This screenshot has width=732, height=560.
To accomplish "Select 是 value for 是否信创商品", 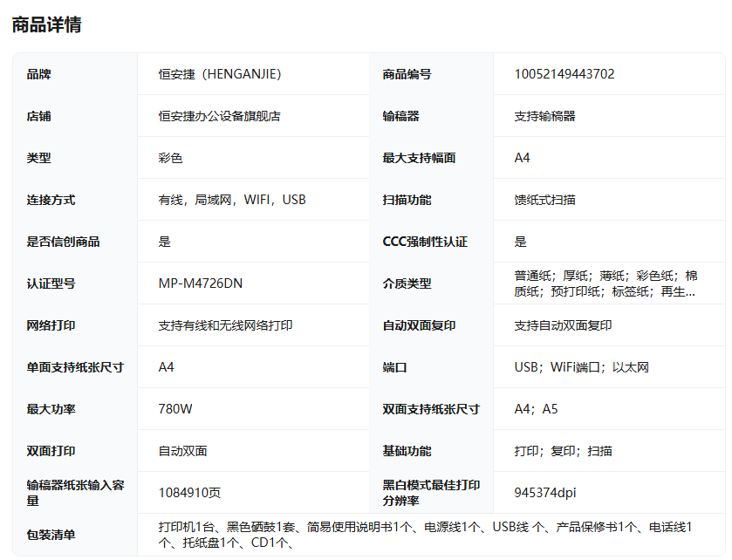I will point(164,242).
